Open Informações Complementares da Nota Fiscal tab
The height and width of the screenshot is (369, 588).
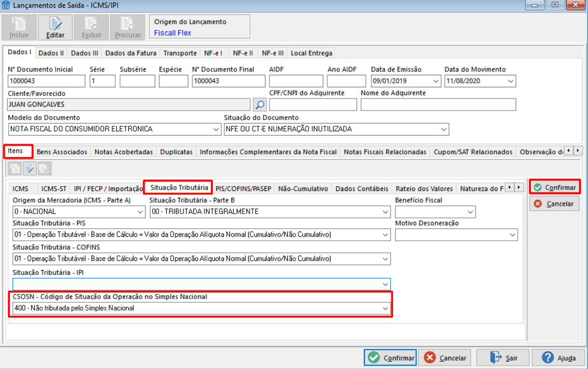268,152
